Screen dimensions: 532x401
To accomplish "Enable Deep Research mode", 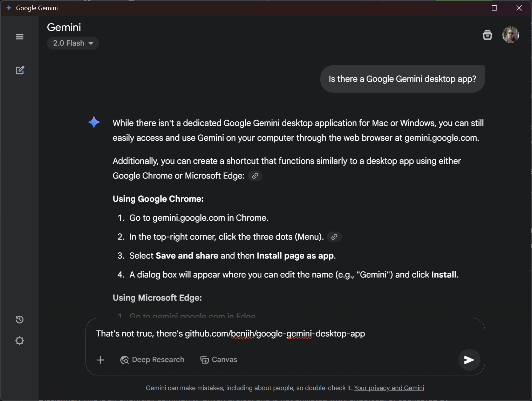I will pos(152,360).
